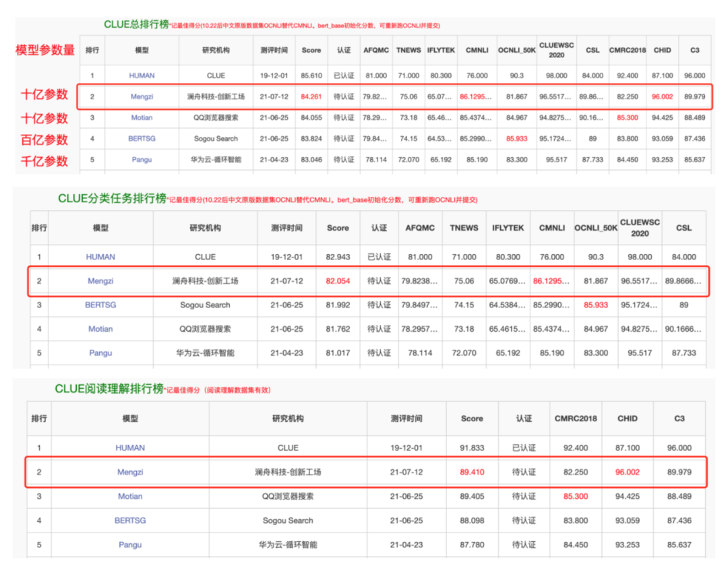Select the score 82.054 in classification table
728x579 pixels.
click(338, 281)
